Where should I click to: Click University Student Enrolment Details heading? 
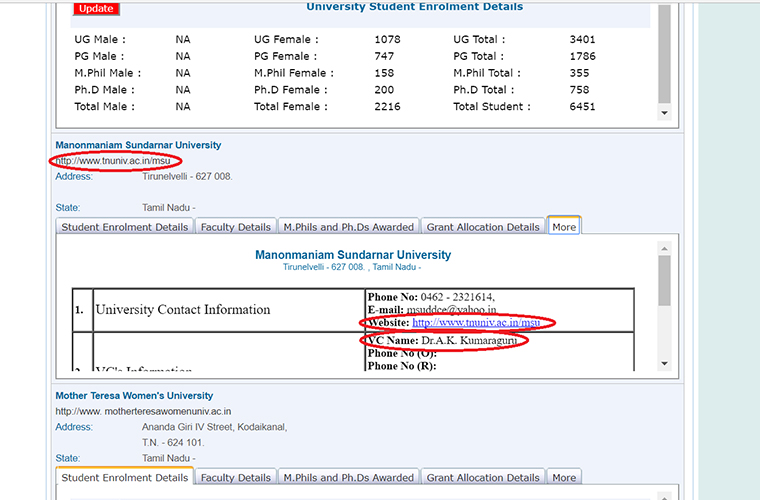[x=414, y=6]
